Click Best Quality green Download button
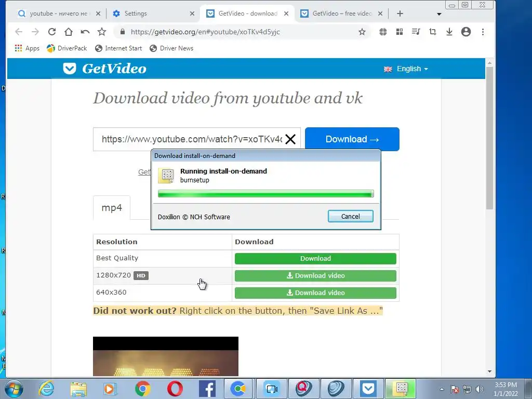532x399 pixels. [315, 259]
